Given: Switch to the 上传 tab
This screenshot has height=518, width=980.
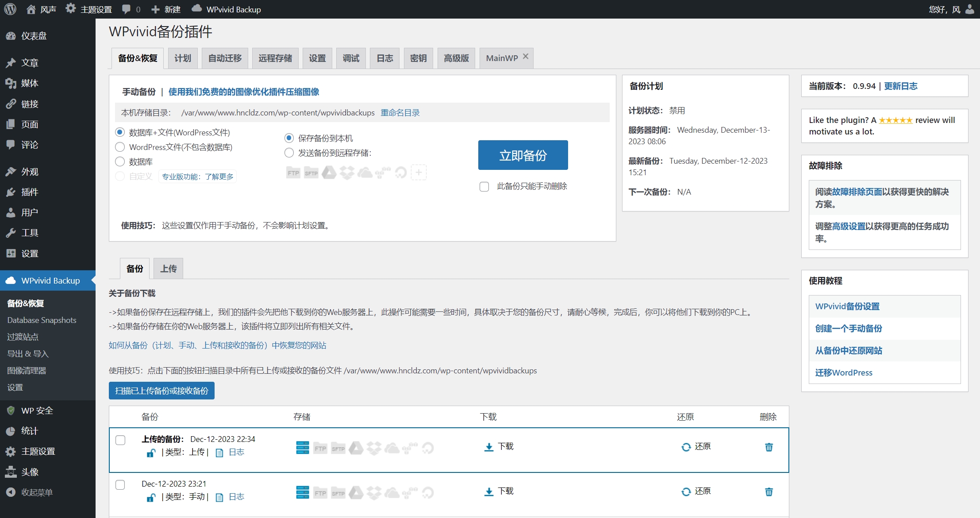Looking at the screenshot, I should tap(168, 269).
